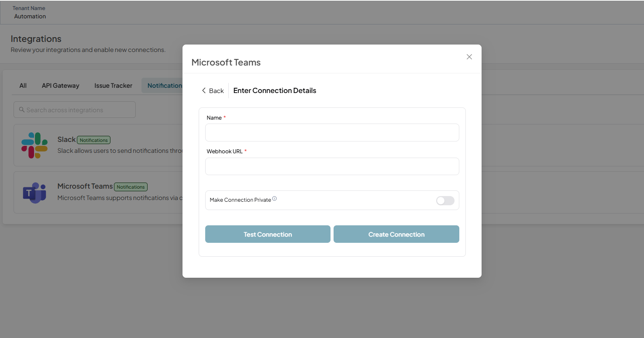Click the search magnifier icon
The width and height of the screenshot is (644, 338).
21,110
